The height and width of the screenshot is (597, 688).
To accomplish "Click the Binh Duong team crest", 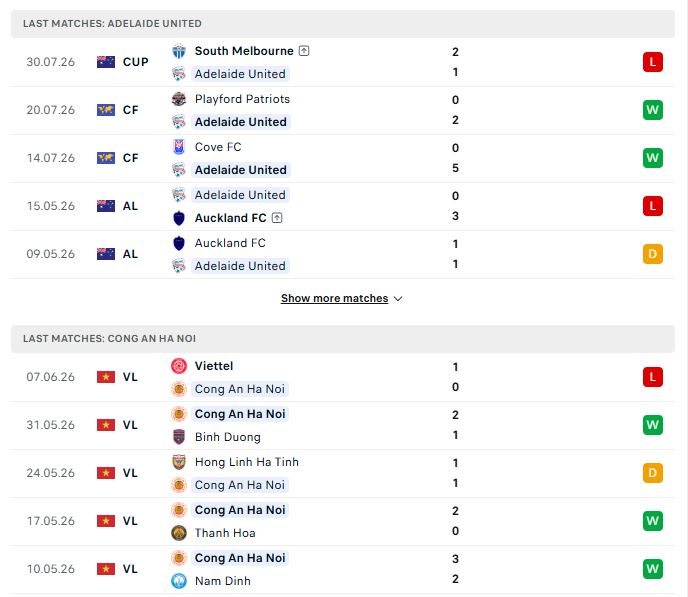I will coord(179,437).
